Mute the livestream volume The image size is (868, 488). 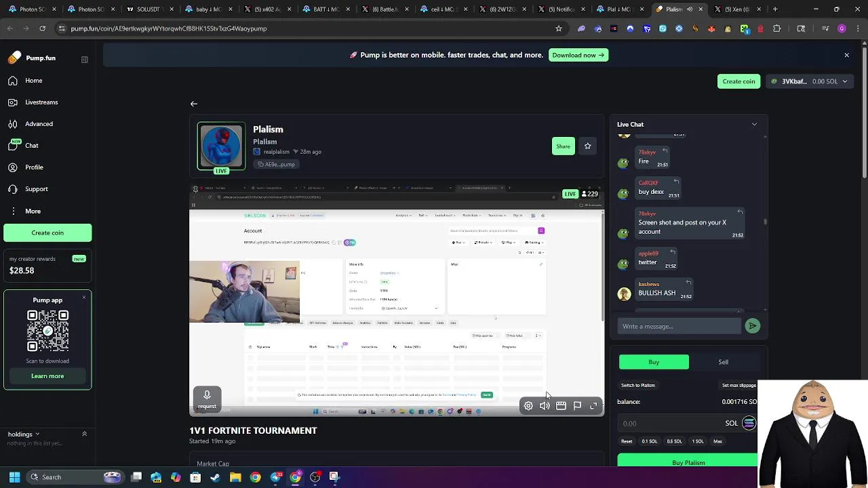coord(545,406)
